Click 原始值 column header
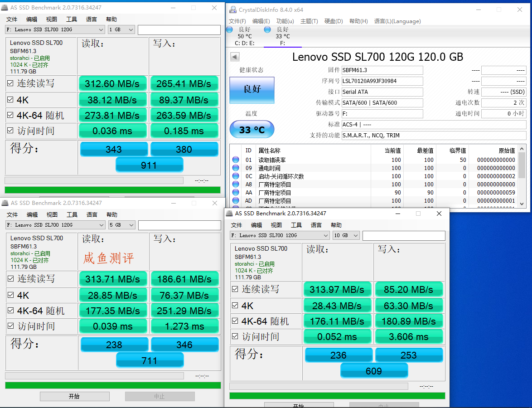This screenshot has height=408, width=532. (x=507, y=151)
